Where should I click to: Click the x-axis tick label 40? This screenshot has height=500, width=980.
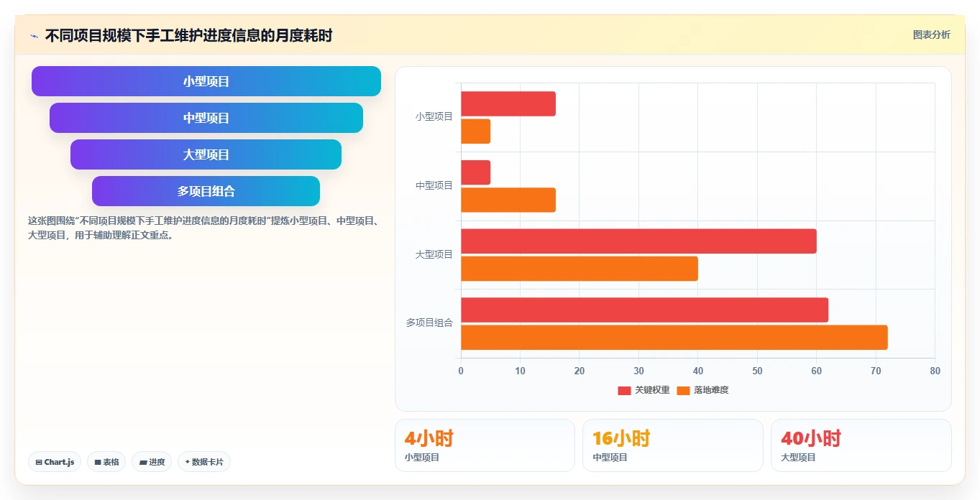click(697, 371)
